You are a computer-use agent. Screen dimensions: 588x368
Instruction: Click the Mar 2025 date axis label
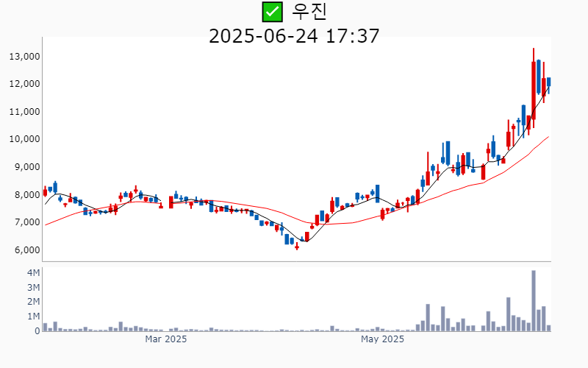point(166,339)
